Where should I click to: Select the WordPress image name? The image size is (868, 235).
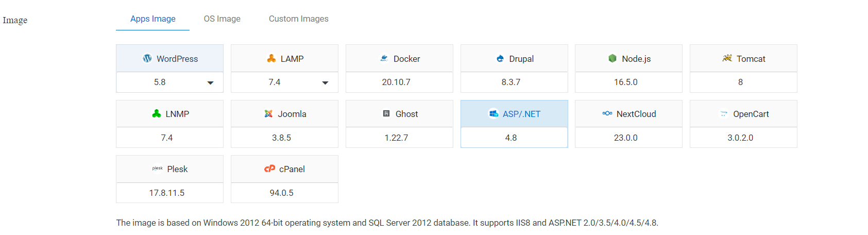[177, 59]
